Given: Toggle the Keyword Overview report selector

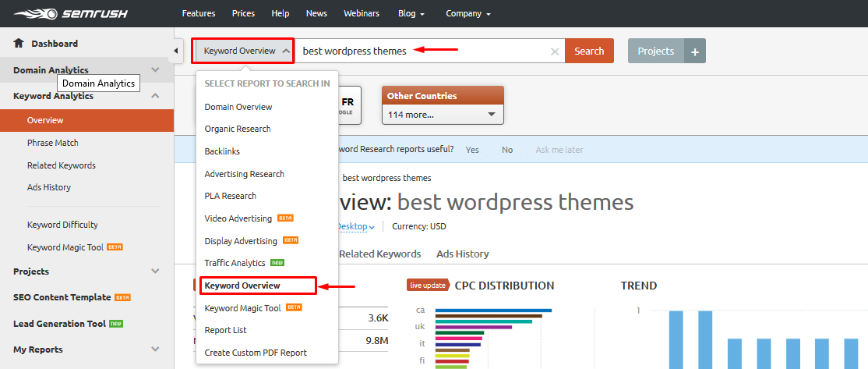Looking at the screenshot, I should [244, 51].
